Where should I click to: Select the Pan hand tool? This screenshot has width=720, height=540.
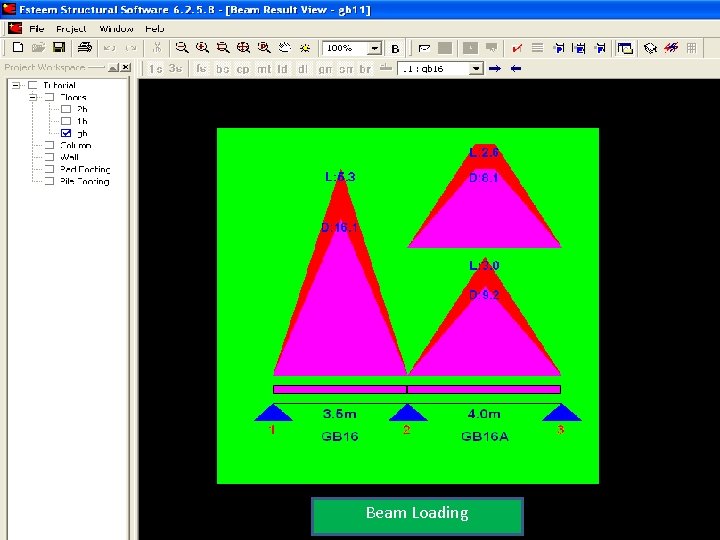click(284, 47)
